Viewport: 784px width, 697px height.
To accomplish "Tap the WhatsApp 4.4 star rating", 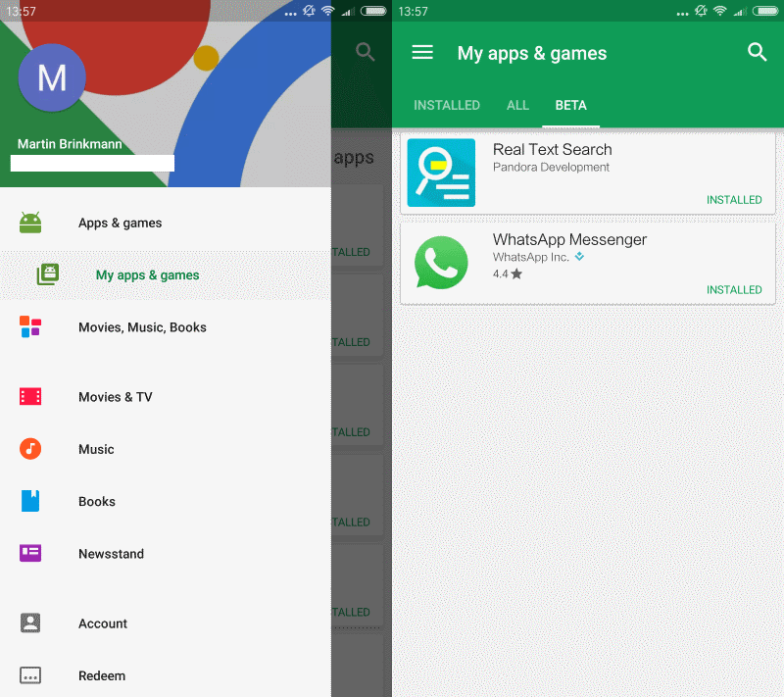I will click(x=507, y=274).
